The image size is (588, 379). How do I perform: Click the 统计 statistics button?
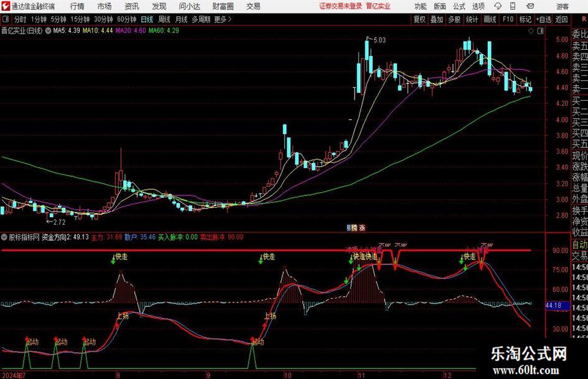click(x=472, y=19)
